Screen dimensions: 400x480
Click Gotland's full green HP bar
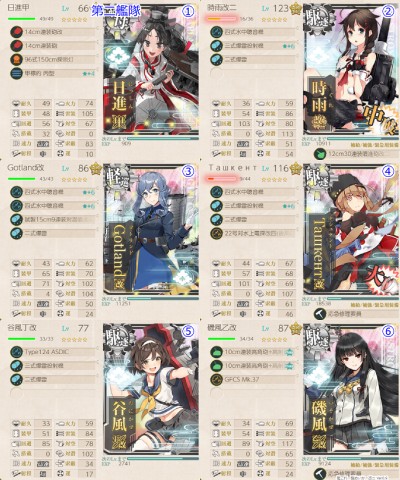(21, 179)
